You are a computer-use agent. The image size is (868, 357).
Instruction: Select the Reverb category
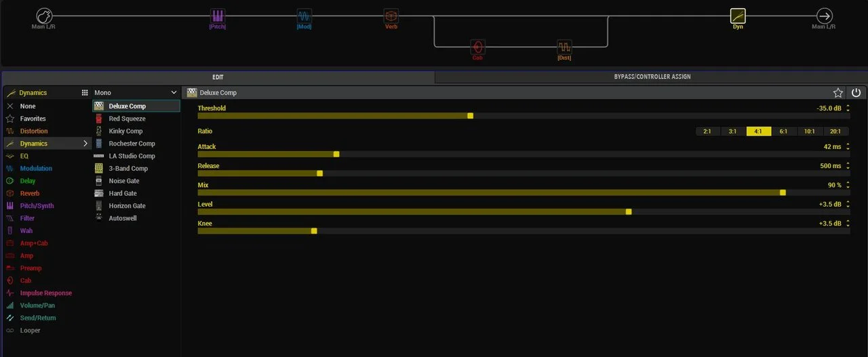pos(30,194)
